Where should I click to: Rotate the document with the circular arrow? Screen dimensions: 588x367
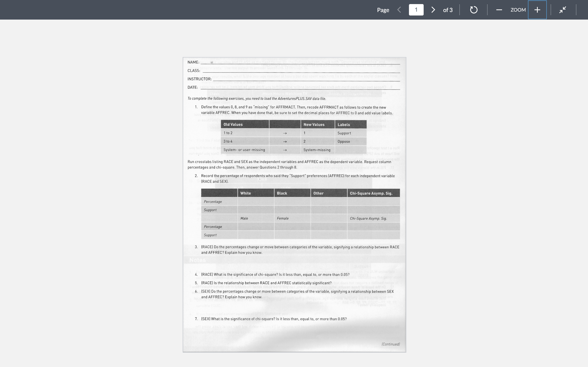[x=473, y=10]
